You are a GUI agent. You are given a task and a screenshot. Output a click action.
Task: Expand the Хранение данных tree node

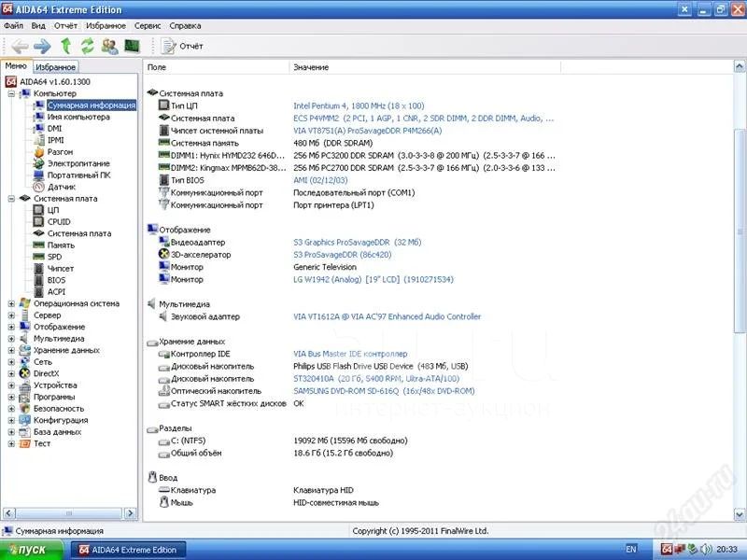point(11,350)
